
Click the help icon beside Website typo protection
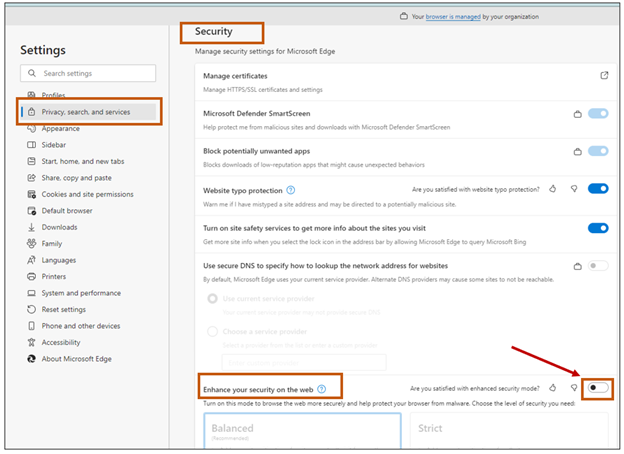pyautogui.click(x=291, y=190)
